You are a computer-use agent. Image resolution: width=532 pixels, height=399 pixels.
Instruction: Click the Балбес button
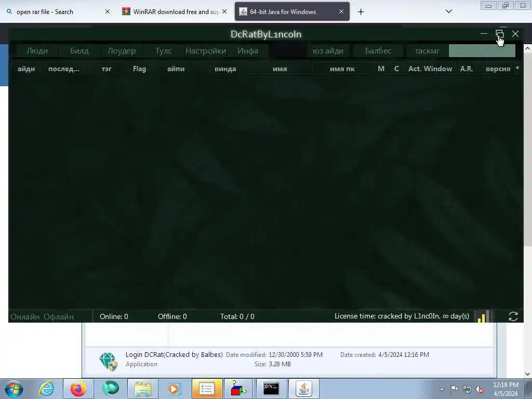(378, 51)
